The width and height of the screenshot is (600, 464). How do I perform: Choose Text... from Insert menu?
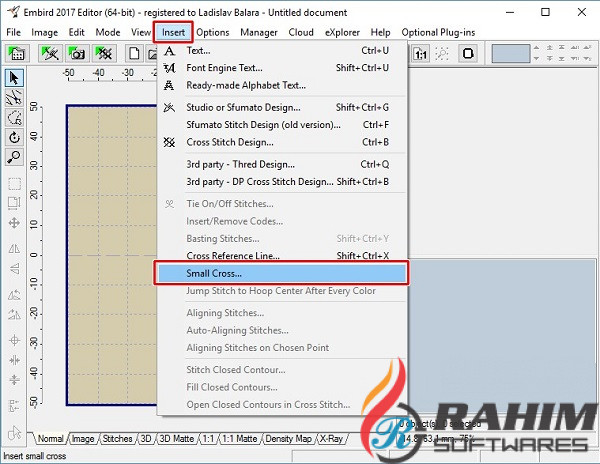282,50
